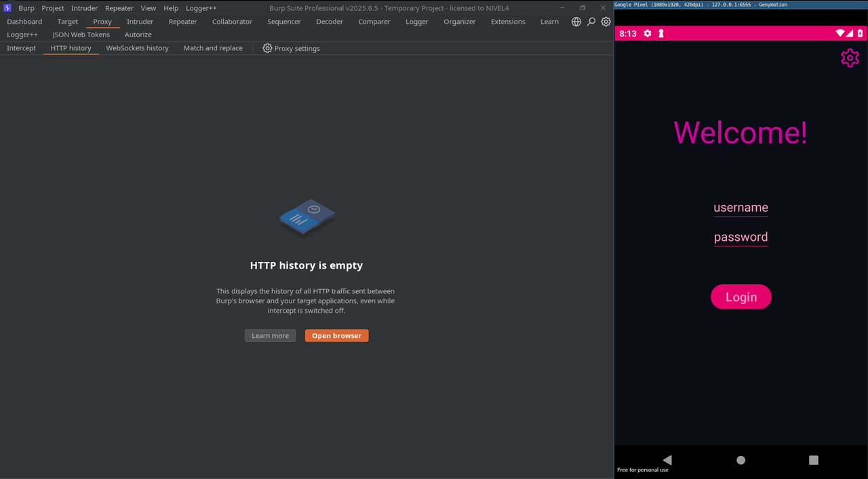Switch to the Target tab
The image size is (868, 479).
click(68, 22)
